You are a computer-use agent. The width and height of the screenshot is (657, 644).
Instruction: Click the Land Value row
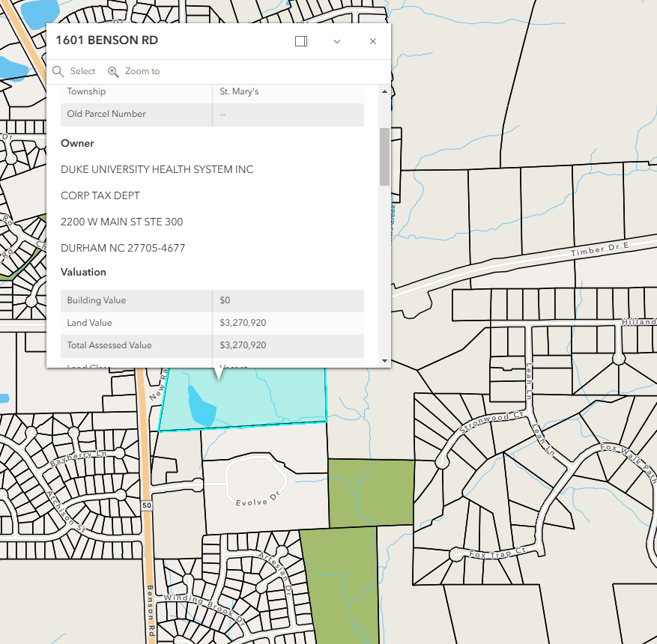coord(212,323)
